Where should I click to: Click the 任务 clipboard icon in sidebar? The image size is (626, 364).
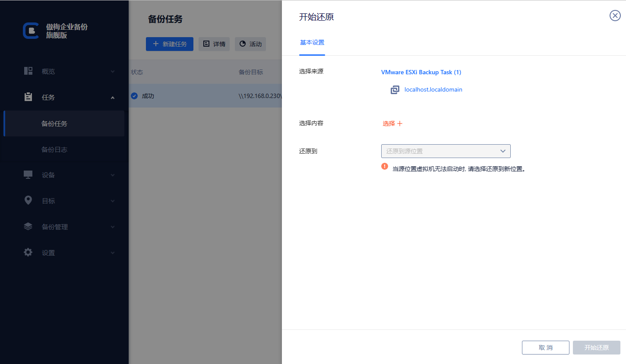(28, 97)
